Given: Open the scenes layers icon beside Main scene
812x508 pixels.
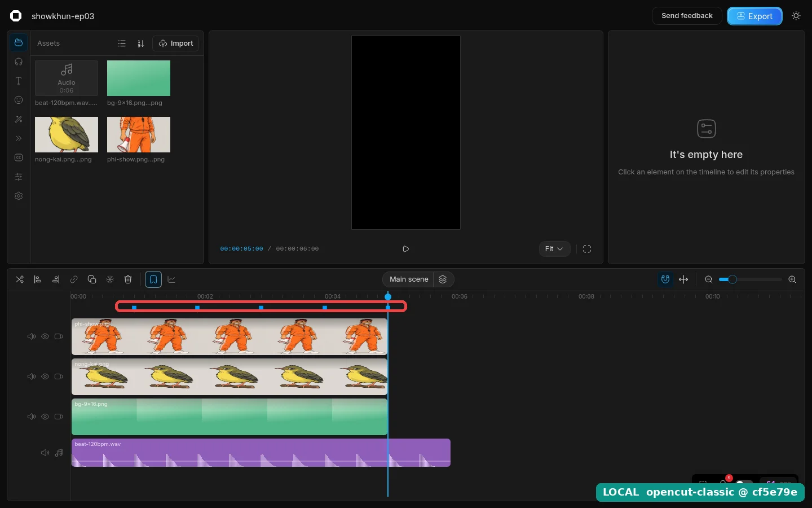Looking at the screenshot, I should (x=443, y=279).
